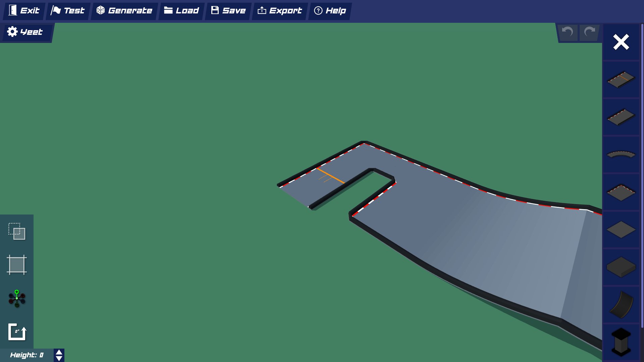This screenshot has height=362, width=644.
Task: Toggle the axis move gizmo
Action: pyautogui.click(x=17, y=298)
